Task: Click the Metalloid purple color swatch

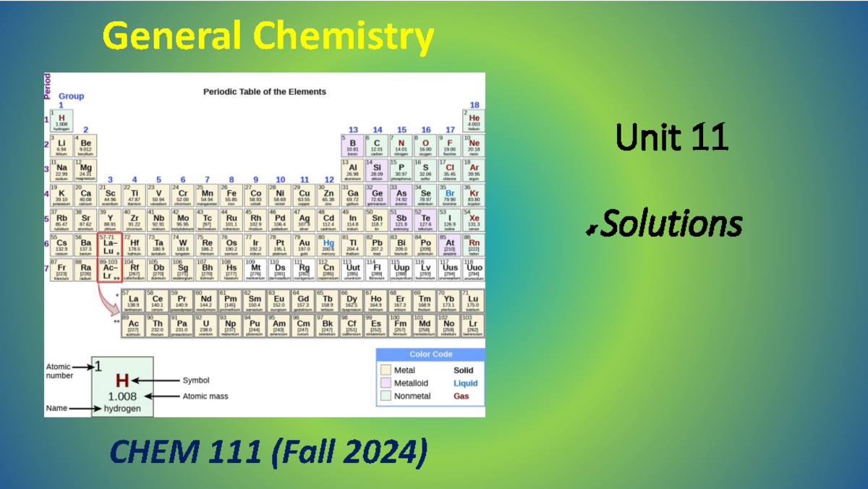Action: pyautogui.click(x=386, y=383)
